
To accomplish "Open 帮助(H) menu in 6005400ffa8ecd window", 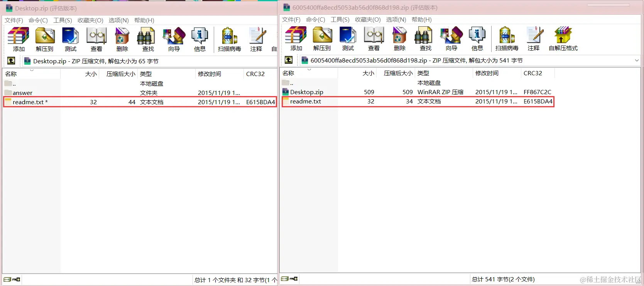I will pyautogui.click(x=422, y=19).
